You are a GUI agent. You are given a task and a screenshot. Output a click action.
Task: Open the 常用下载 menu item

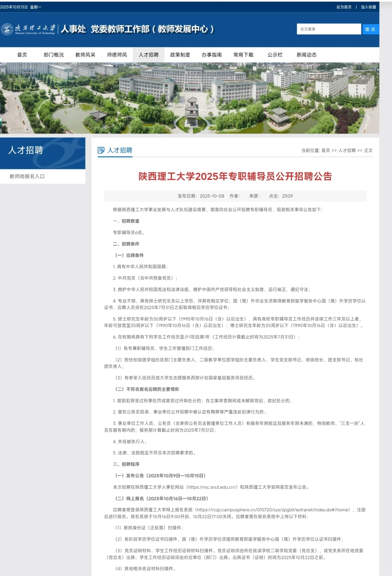243,55
